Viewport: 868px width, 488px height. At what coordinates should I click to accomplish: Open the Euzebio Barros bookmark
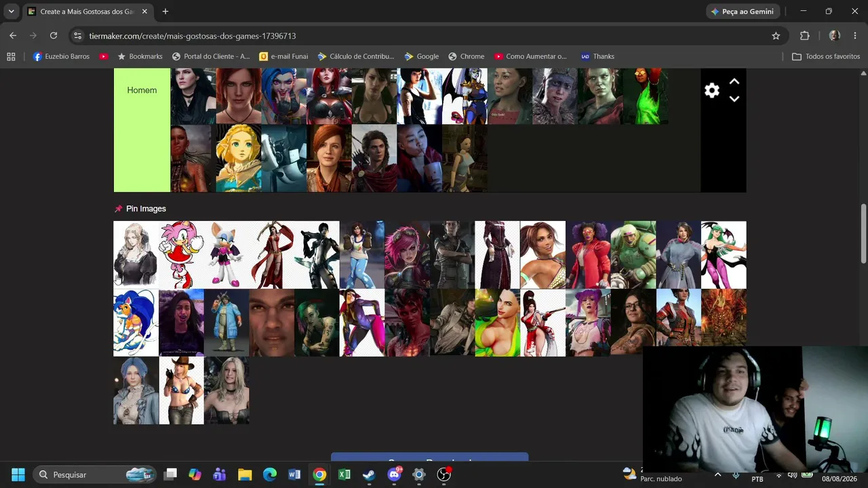pos(61,56)
